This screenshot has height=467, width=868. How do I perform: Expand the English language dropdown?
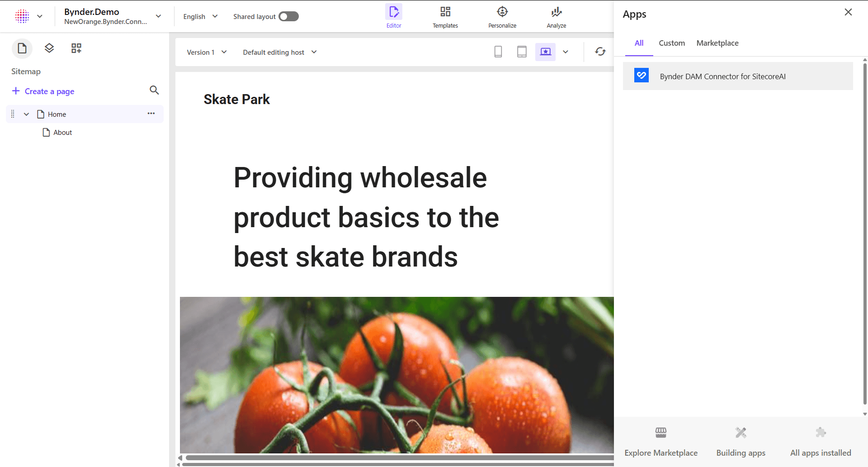200,17
